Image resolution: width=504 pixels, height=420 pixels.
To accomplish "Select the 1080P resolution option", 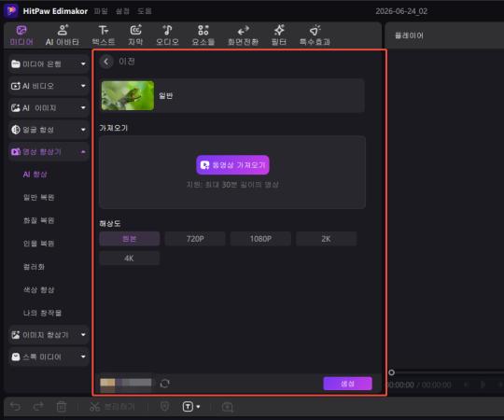I will [260, 239].
